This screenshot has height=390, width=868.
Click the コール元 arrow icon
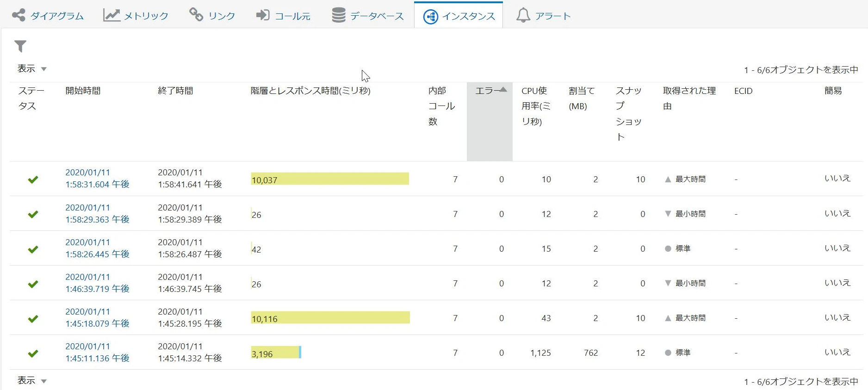(263, 15)
